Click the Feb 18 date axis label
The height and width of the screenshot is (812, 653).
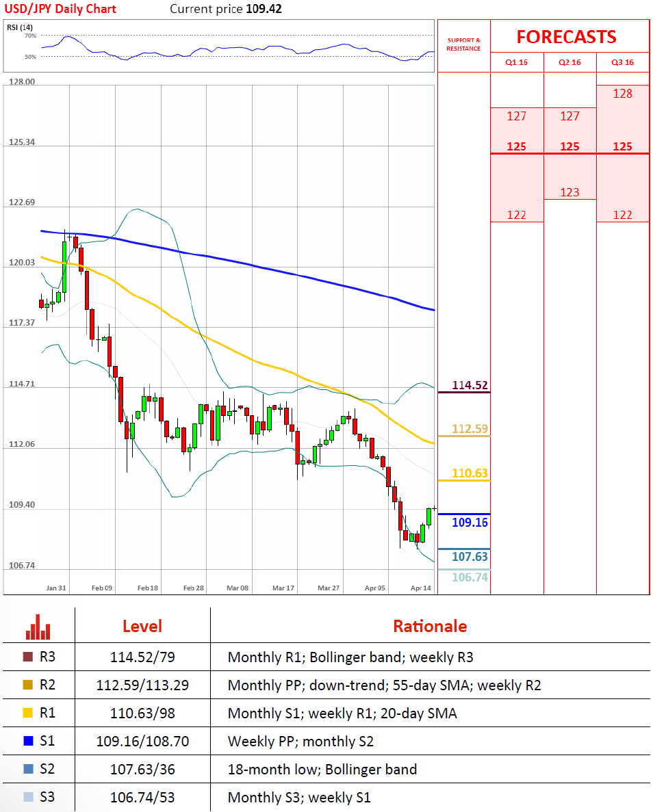(148, 588)
